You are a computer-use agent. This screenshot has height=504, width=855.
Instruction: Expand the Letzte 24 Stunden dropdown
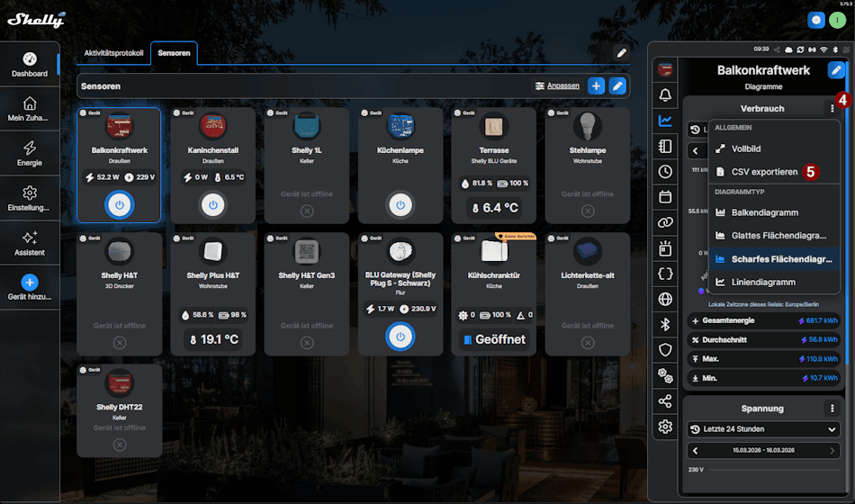tap(763, 428)
